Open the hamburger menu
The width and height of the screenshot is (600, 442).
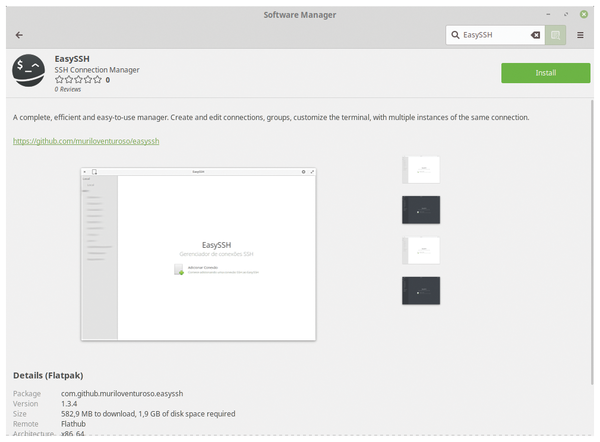pos(580,35)
